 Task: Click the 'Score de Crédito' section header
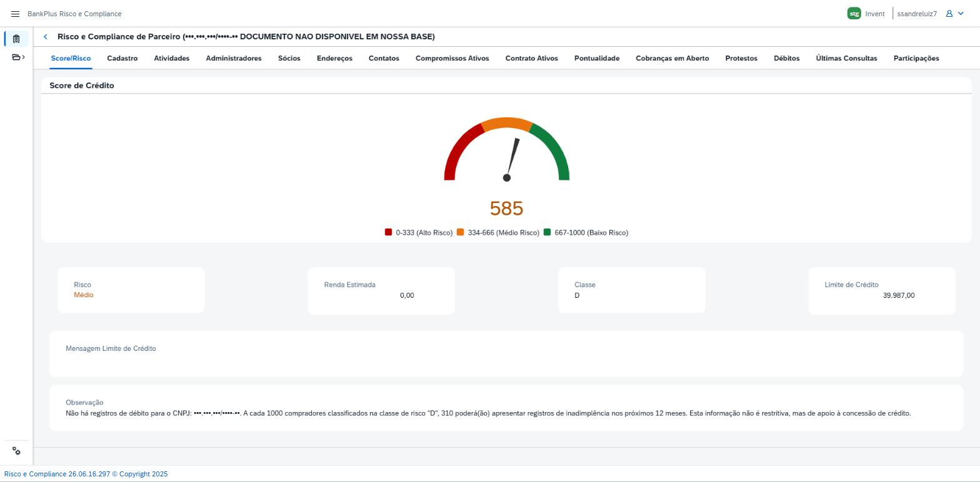[x=82, y=86]
